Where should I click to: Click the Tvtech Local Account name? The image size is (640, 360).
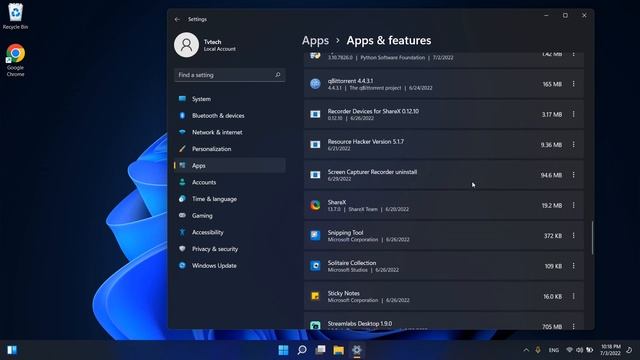(x=220, y=45)
